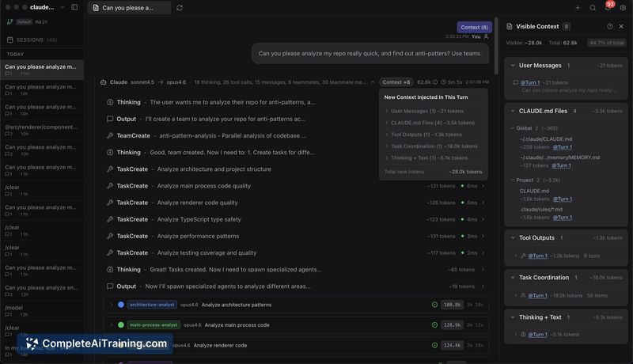
Task: Open settings gear icon
Action: [623, 8]
